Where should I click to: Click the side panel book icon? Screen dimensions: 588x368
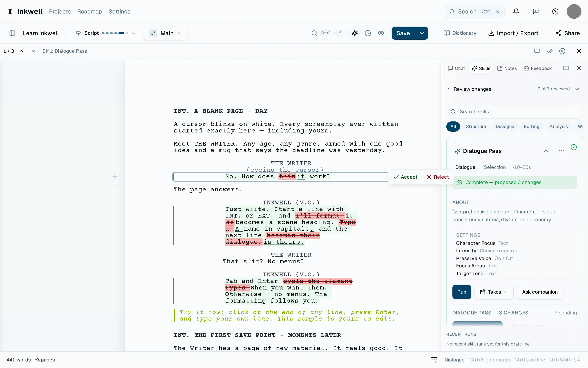click(x=566, y=68)
